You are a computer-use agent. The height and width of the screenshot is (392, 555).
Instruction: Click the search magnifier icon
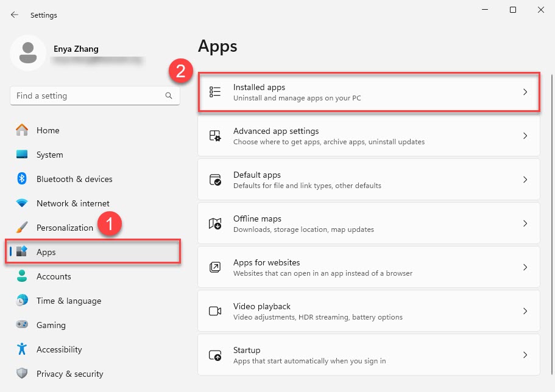tap(169, 96)
